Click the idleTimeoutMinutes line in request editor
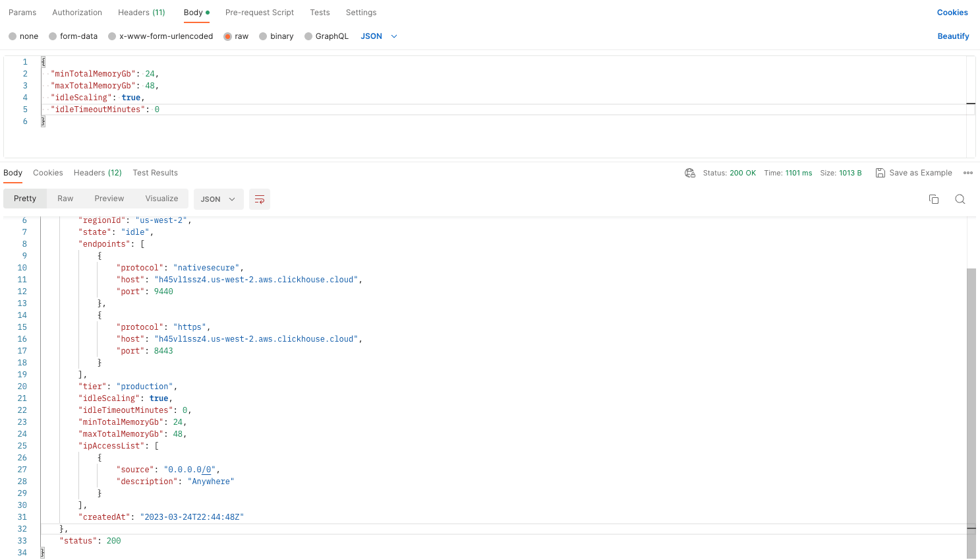 105,109
